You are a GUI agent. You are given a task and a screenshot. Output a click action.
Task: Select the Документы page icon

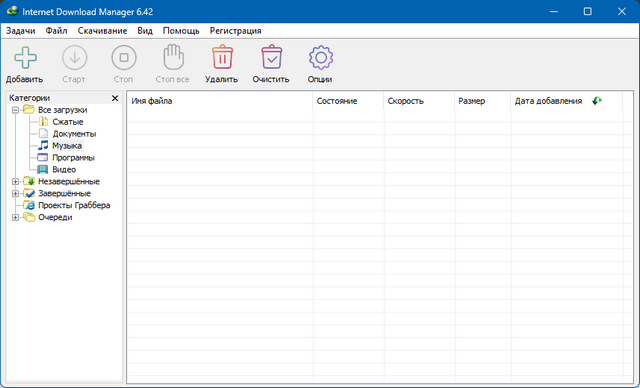[43, 133]
